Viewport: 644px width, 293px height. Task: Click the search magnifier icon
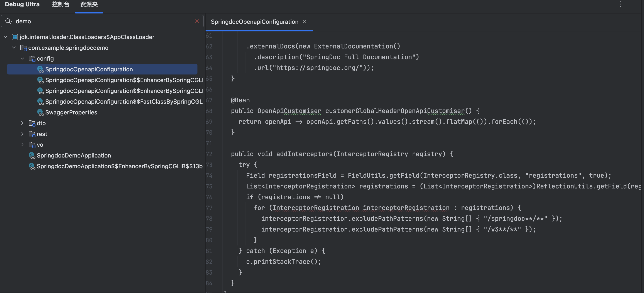pos(8,21)
